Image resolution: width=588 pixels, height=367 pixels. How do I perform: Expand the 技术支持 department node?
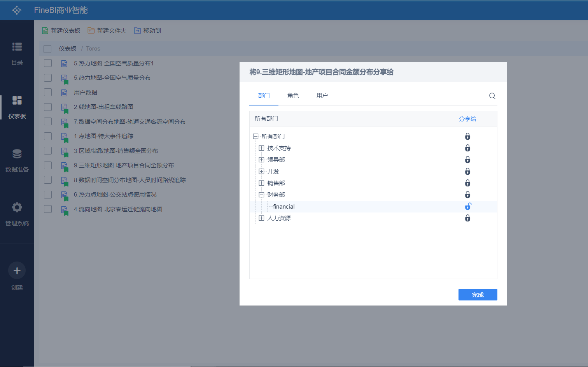coord(261,148)
